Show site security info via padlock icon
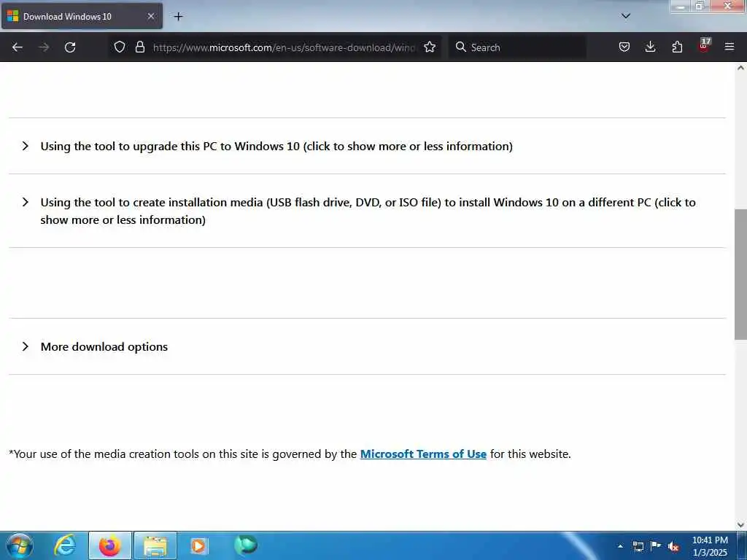This screenshot has width=747, height=560. 139,47
